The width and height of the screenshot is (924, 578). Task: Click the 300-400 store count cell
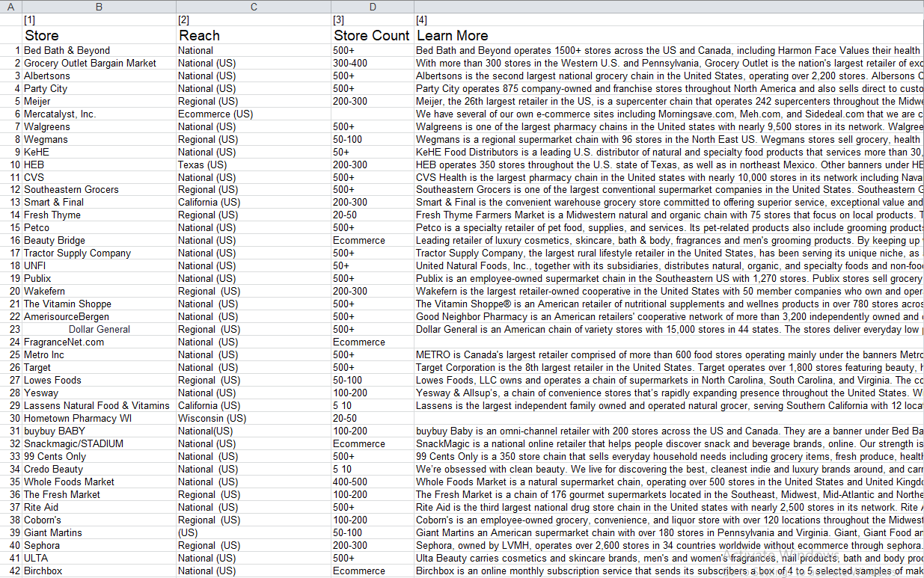click(373, 64)
